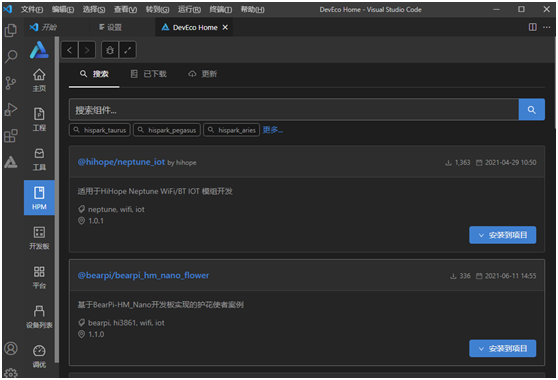Open 工具 tools in DevEco sidebar
The width and height of the screenshot is (558, 380).
(39, 159)
